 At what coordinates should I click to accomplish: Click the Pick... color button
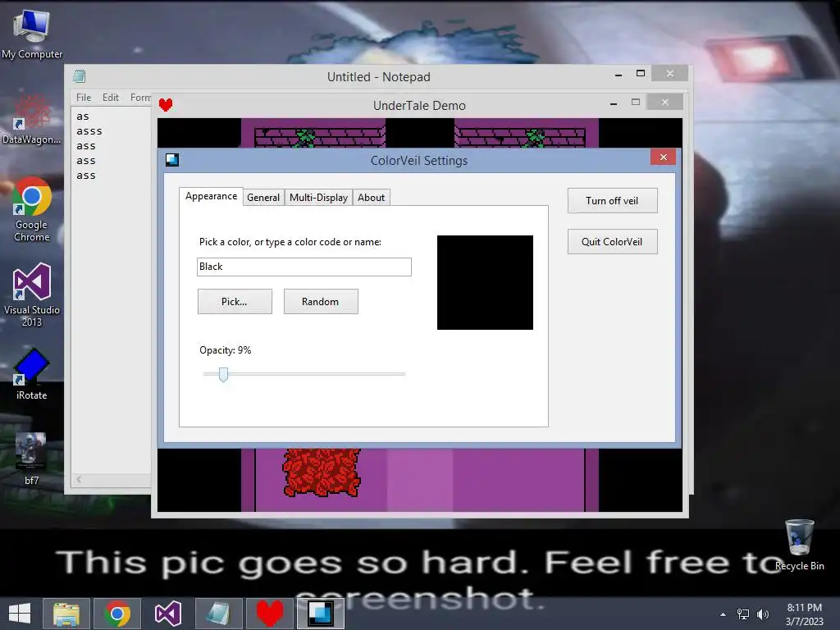pyautogui.click(x=235, y=302)
